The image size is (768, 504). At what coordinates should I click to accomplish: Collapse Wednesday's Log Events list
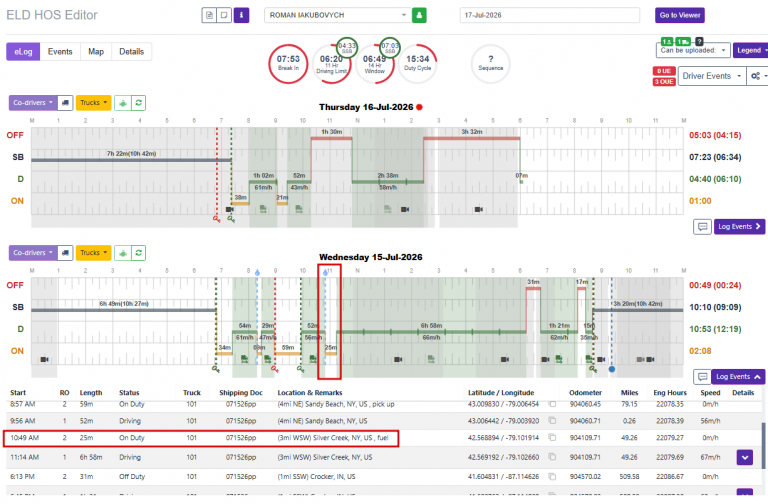click(x=738, y=377)
